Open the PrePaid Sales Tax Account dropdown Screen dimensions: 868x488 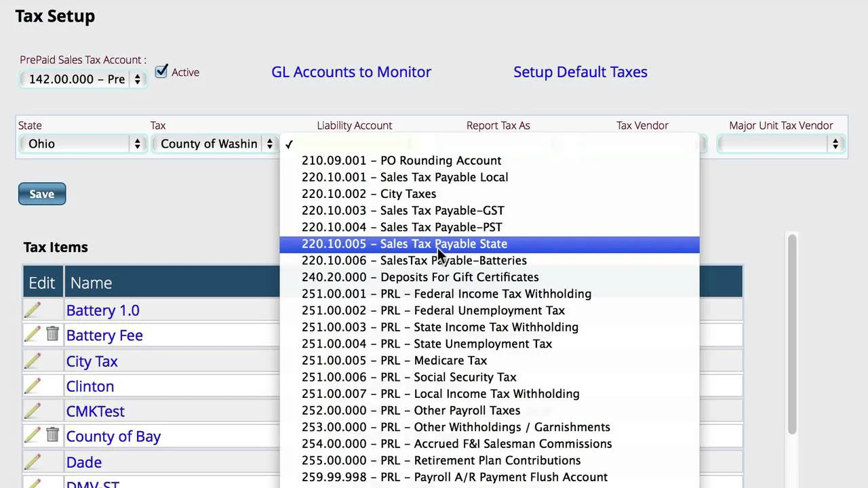[x=83, y=79]
